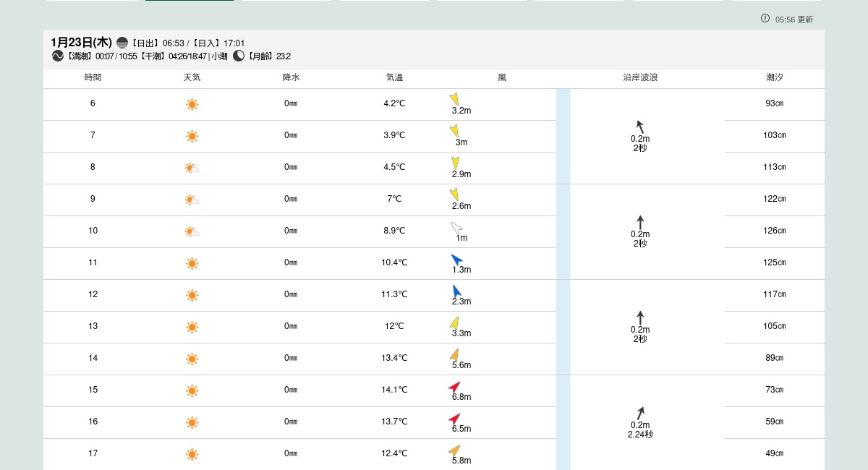868x470 pixels.
Task: Click the 1月23日(木) date heading
Action: coord(81,43)
